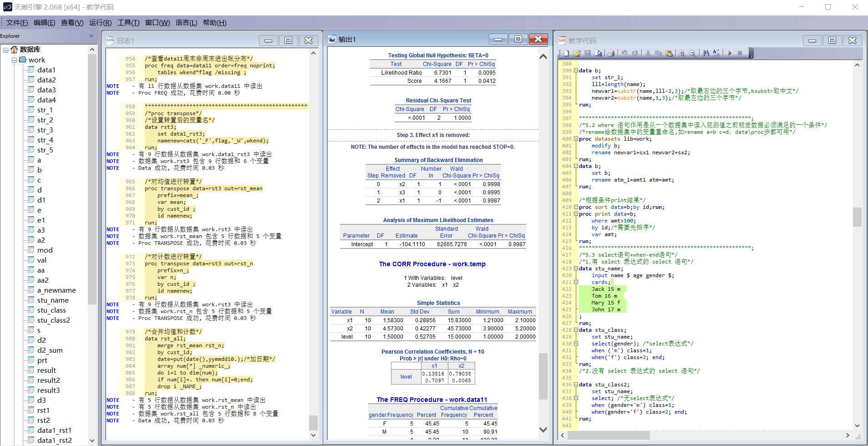
Task: Click the Explorer tree scroll down arrow
Action: [92, 441]
